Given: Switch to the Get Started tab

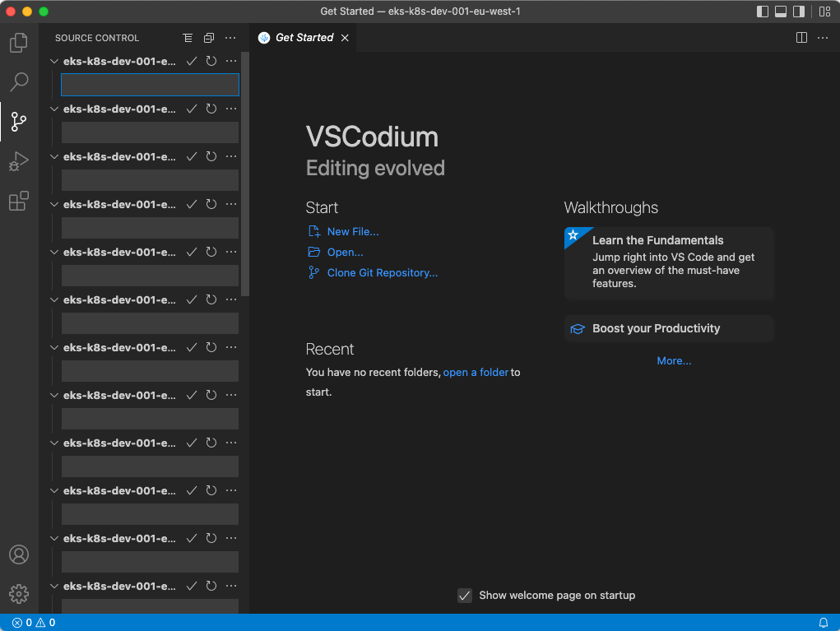Looking at the screenshot, I should click(x=300, y=37).
